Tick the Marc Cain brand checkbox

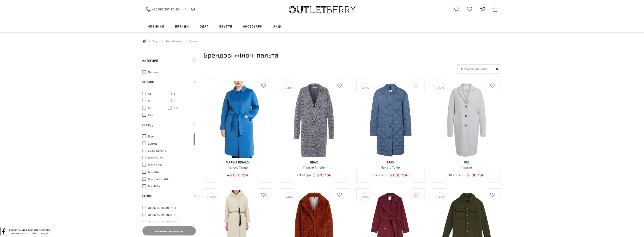pos(144,165)
